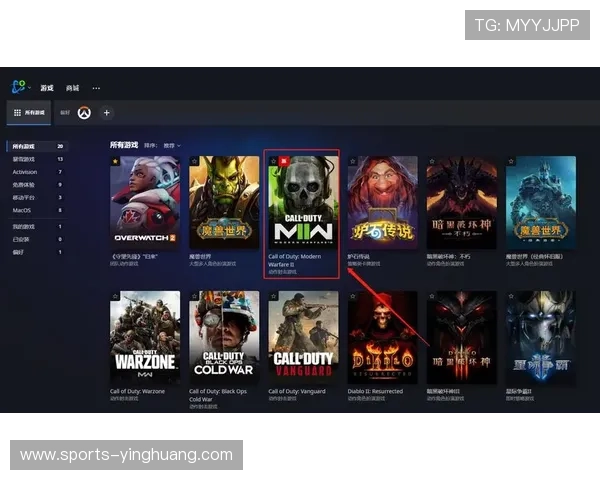600x480 pixels.
Task: Add a favorite with the plus button
Action: (x=107, y=113)
